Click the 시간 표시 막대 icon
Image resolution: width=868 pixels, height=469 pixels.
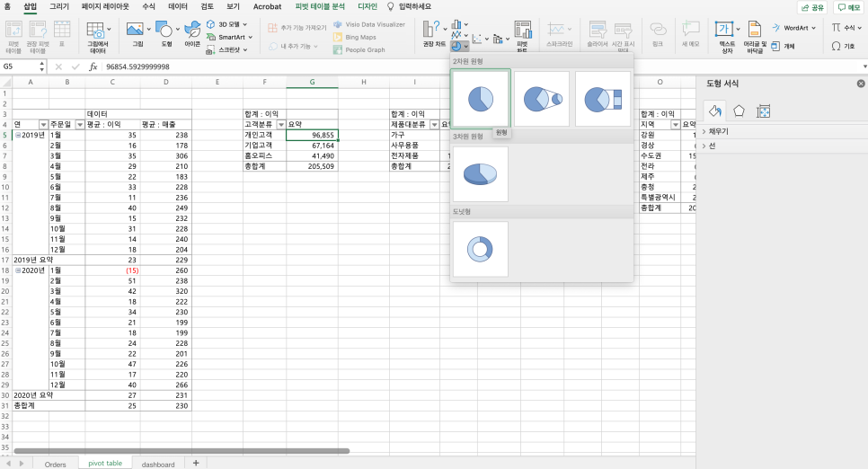[x=623, y=37]
